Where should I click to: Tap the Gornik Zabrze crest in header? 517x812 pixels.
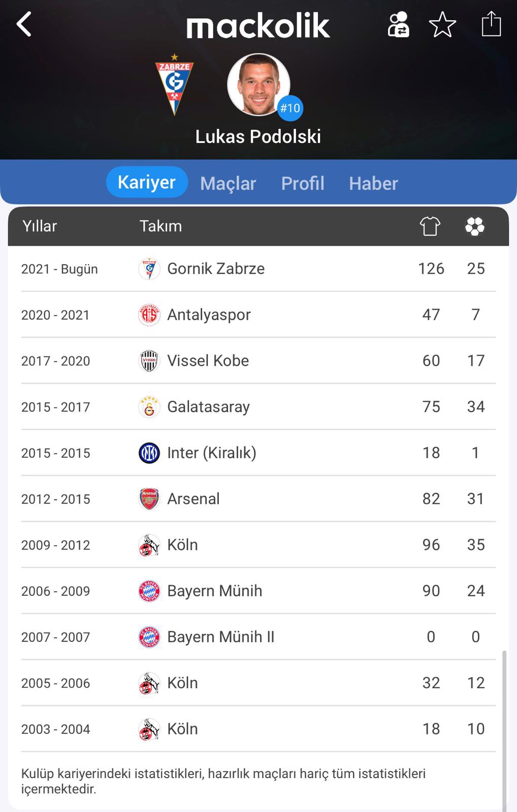[x=174, y=84]
